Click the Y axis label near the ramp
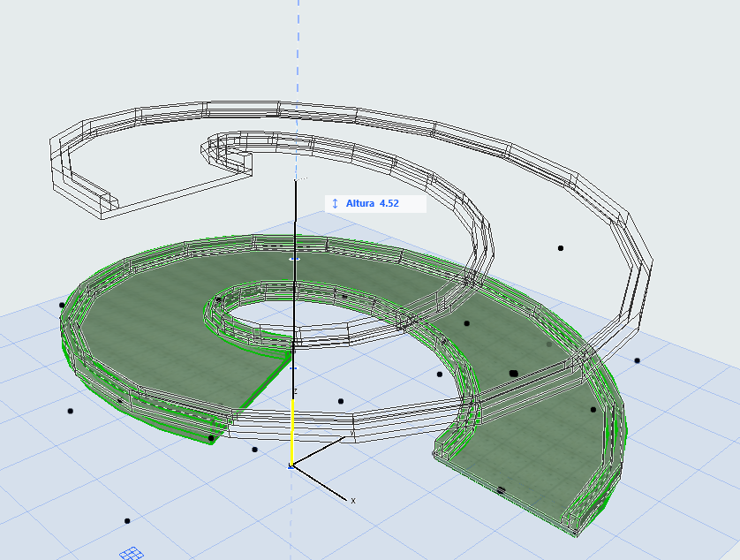The image size is (740, 560). point(352,435)
